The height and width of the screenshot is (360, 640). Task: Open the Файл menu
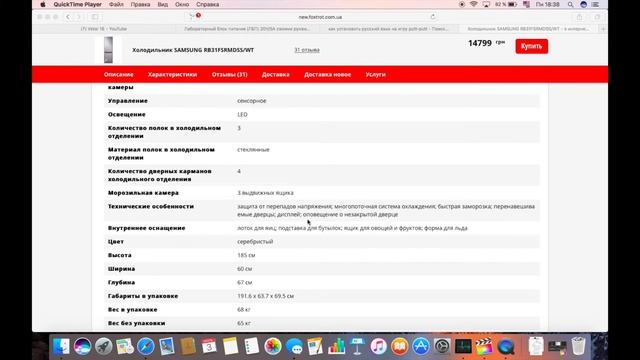(116, 4)
